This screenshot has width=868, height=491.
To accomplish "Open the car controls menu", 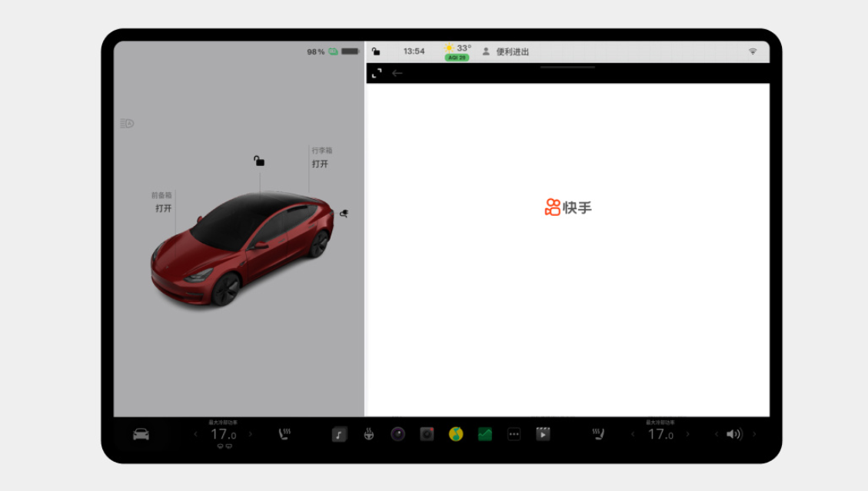I will tap(141, 435).
